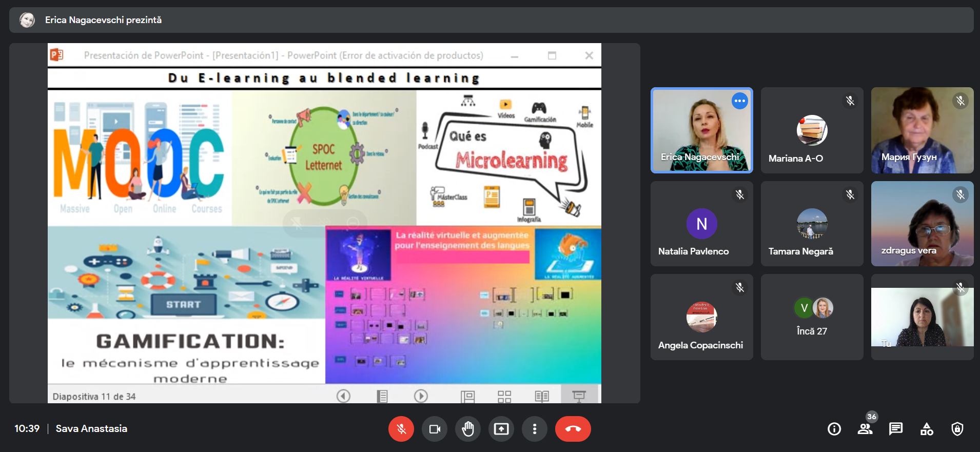Click the Erica Nagacevschi presenting banner
980x452 pixels.
pyautogui.click(x=103, y=20)
